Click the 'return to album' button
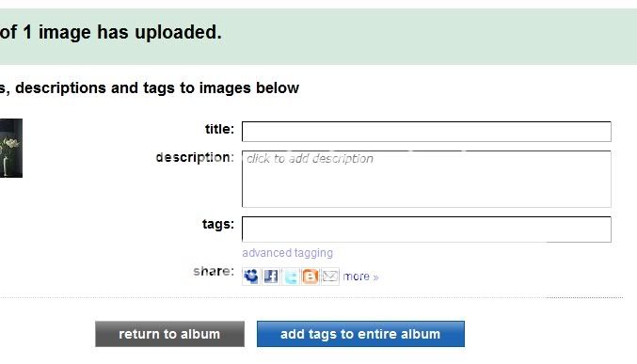The height and width of the screenshot is (364, 637). point(169,334)
